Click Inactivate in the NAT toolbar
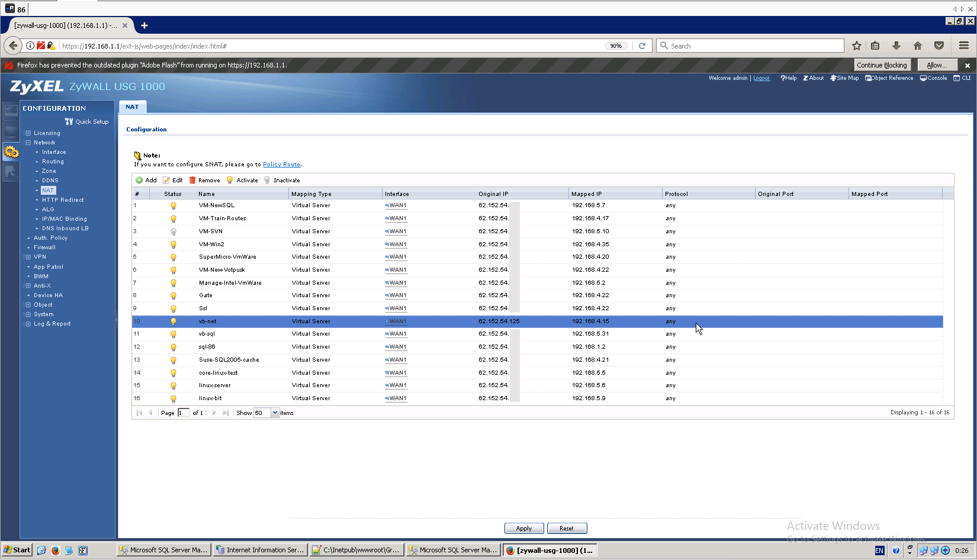 tap(282, 180)
